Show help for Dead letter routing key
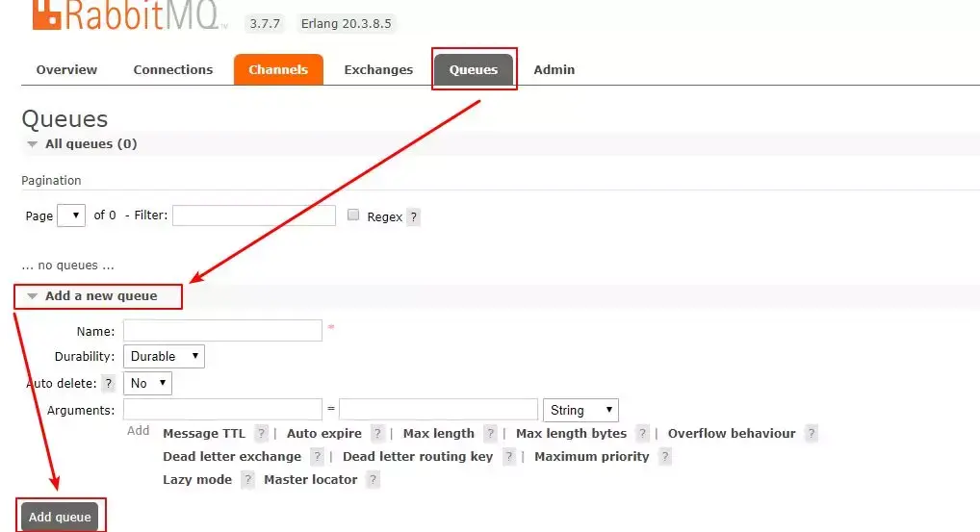Viewport: 980px width, 532px height. (x=508, y=456)
